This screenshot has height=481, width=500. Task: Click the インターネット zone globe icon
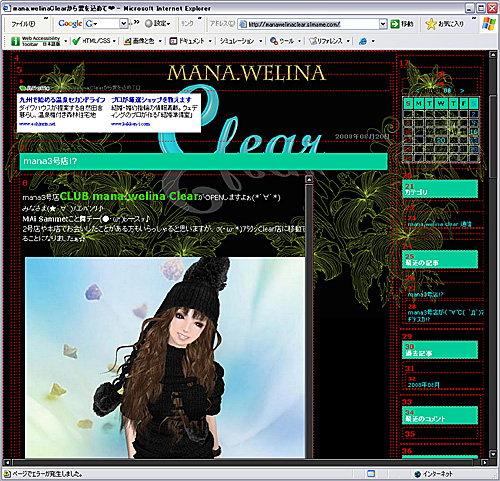417,474
